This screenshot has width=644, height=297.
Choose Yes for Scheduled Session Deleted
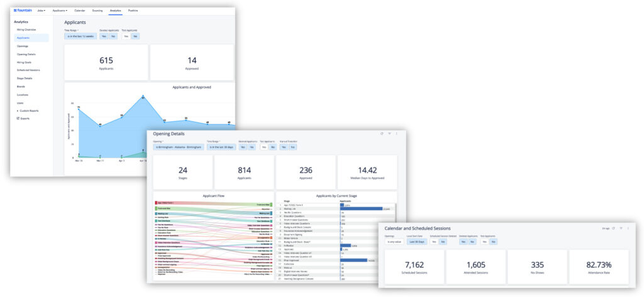pos(433,241)
